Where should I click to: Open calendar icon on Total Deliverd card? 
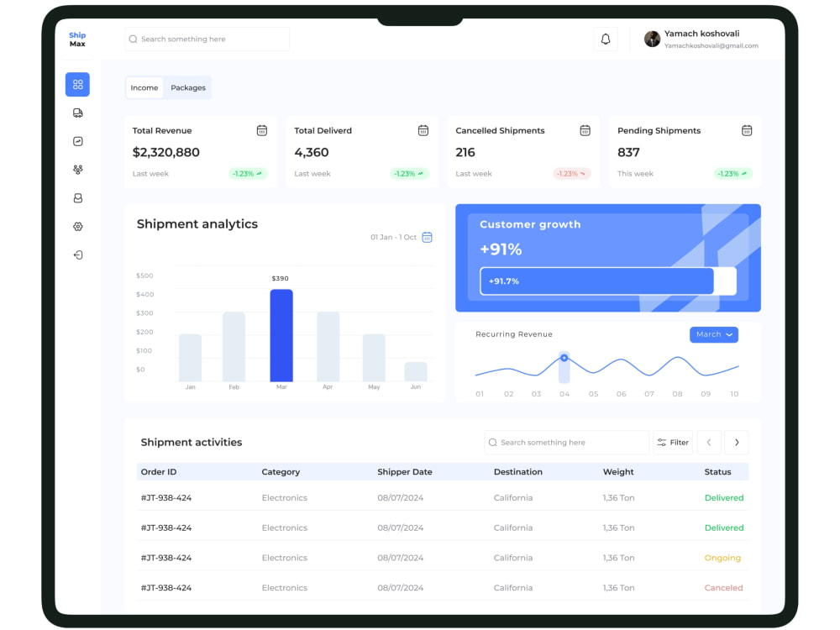(x=423, y=130)
